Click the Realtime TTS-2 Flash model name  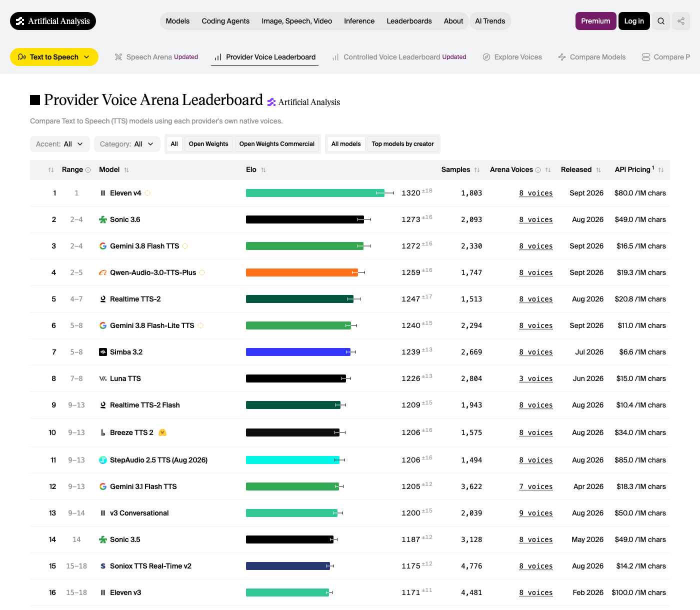coord(145,405)
